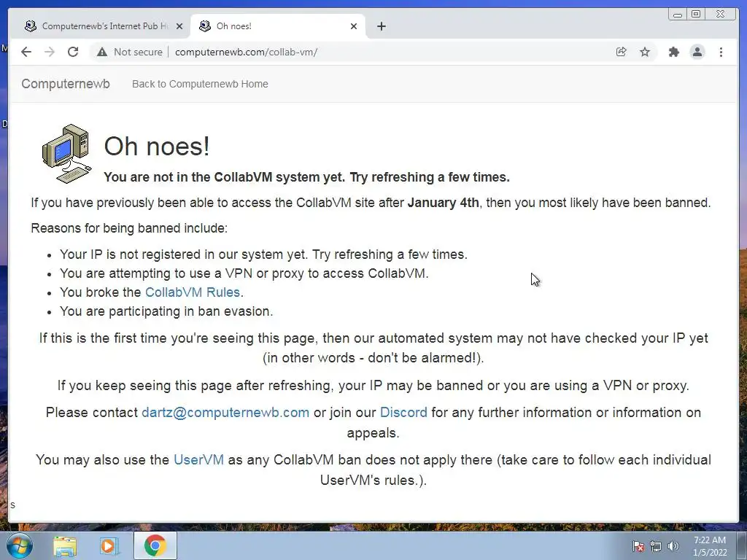Select the Oh noes! tab

click(277, 26)
